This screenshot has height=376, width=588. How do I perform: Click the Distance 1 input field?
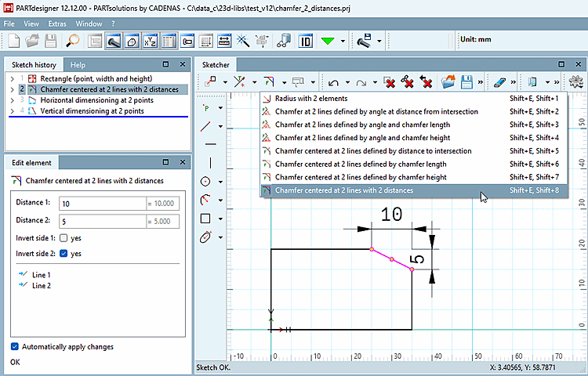(103, 204)
